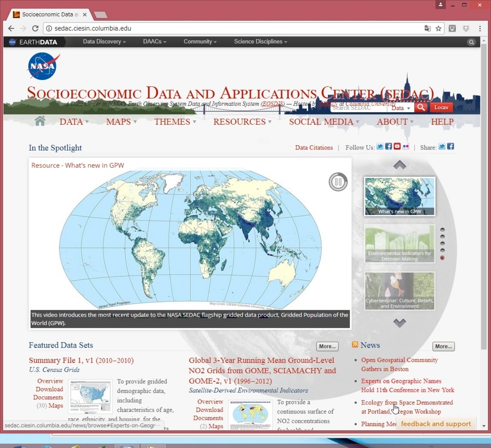This screenshot has height=448, width=491.
Task: Follow SEDAC on Twitter icon
Action: [380, 147]
